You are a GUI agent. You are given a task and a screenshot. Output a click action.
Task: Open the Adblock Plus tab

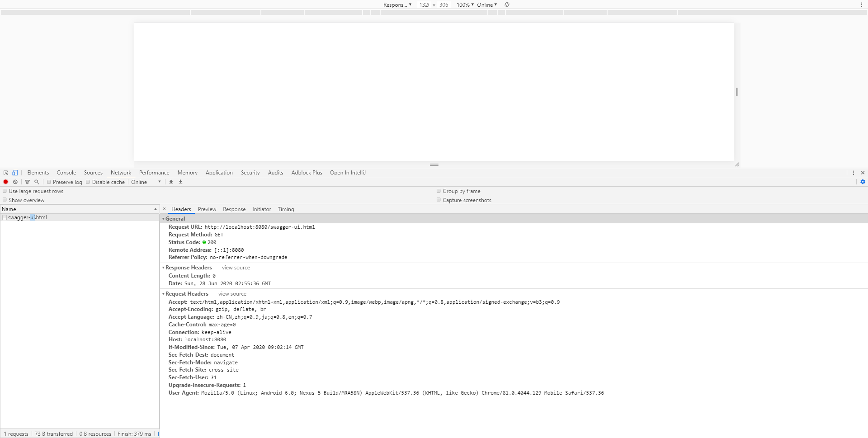[x=307, y=173]
